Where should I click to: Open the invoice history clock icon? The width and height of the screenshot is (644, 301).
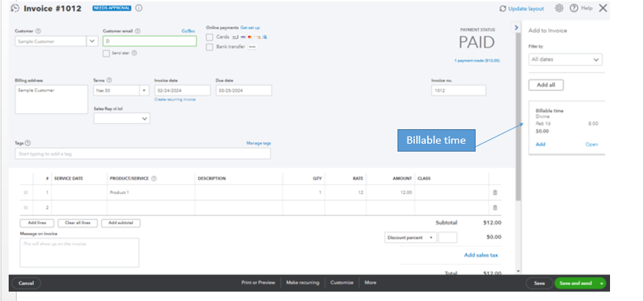(x=15, y=8)
